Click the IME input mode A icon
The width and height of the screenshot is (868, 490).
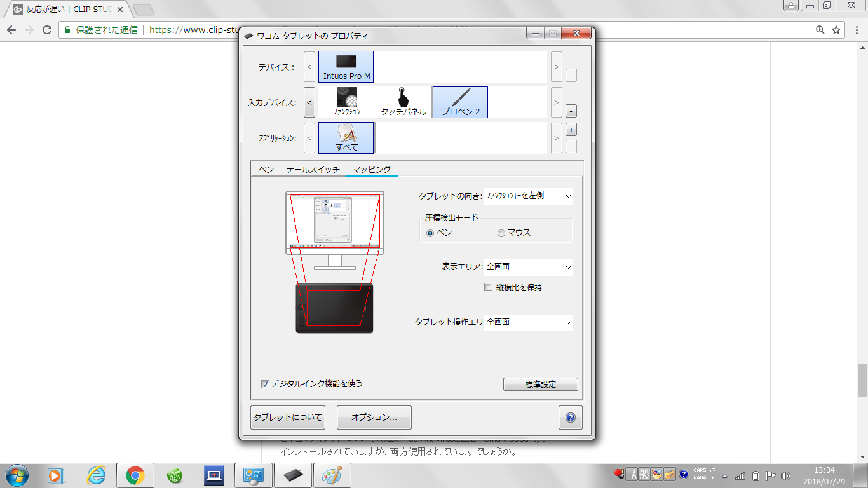pyautogui.click(x=632, y=474)
